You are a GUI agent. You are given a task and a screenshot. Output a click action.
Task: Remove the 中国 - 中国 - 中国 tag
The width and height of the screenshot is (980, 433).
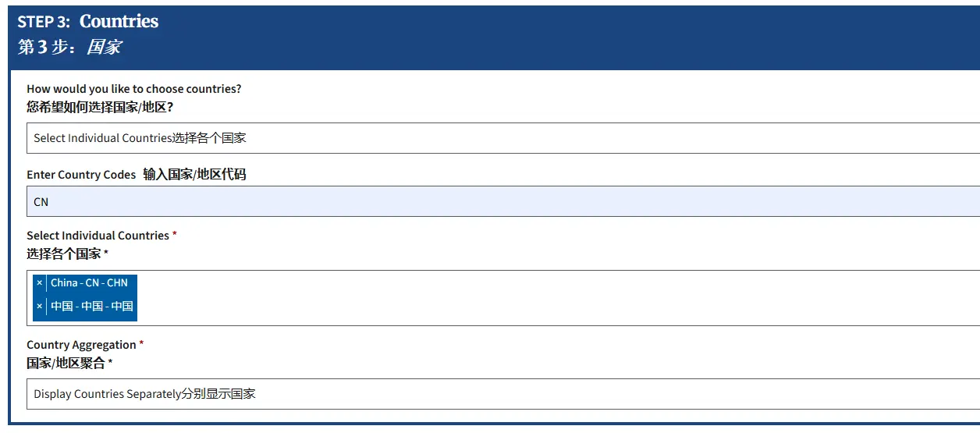coord(40,306)
